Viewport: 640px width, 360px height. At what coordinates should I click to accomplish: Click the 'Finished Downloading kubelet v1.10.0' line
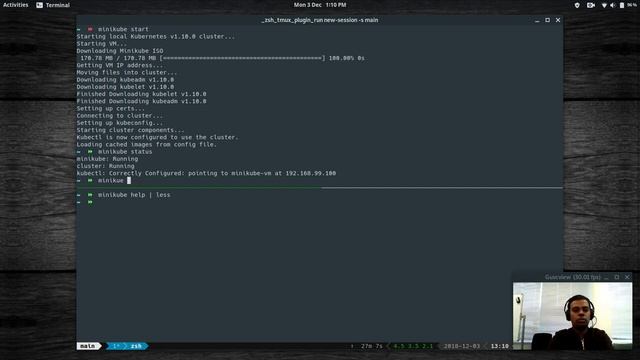click(x=141, y=94)
